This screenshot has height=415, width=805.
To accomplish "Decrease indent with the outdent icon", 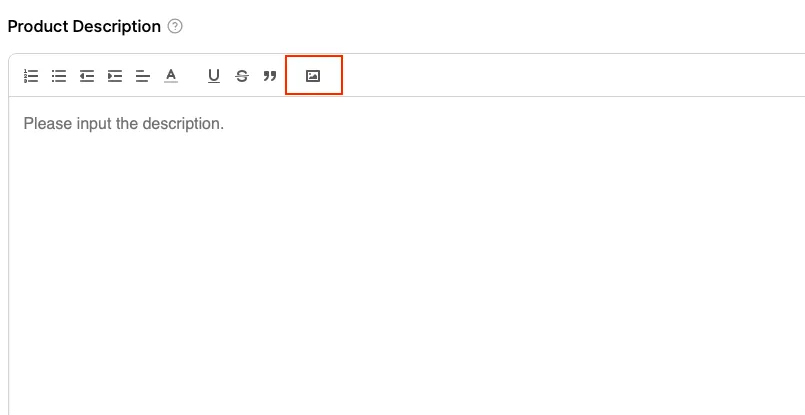I will coord(87,76).
